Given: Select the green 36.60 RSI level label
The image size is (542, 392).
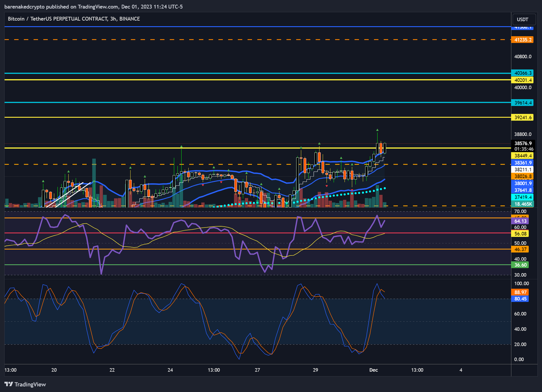Looking at the screenshot, I should [x=521, y=265].
